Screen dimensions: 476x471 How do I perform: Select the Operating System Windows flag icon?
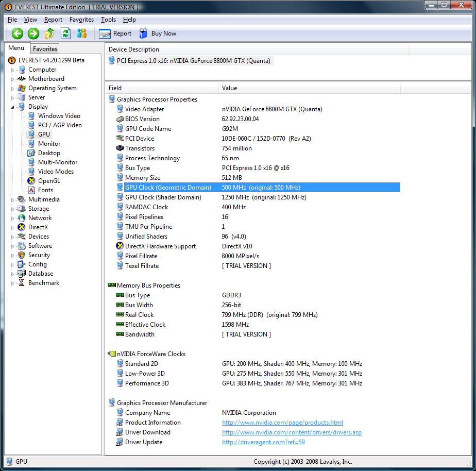22,88
